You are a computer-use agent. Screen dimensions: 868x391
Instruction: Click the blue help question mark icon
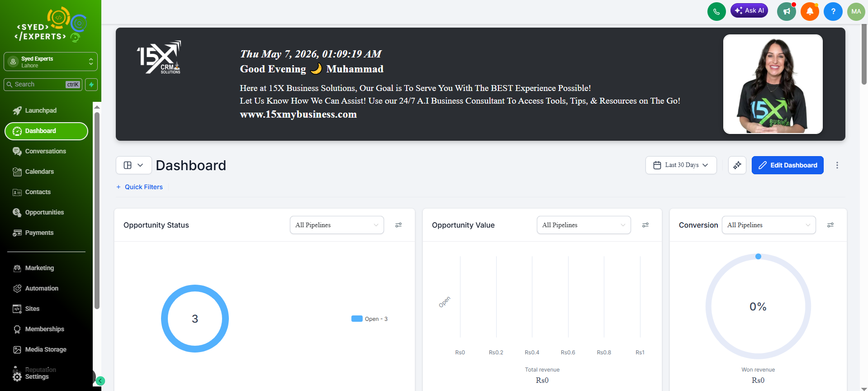coord(833,11)
